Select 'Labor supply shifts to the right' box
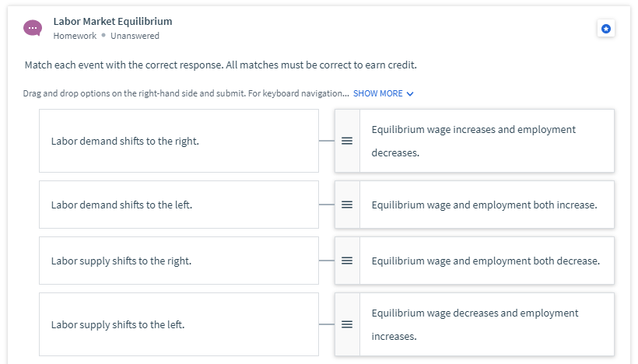 [178, 261]
